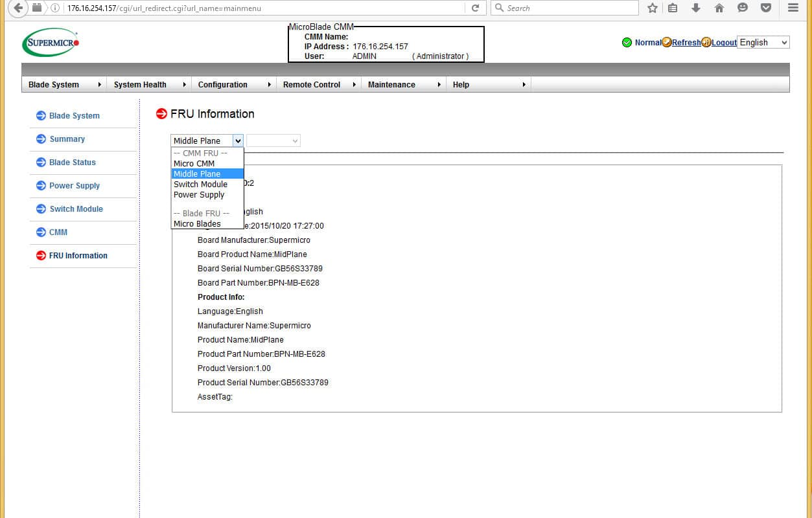Image resolution: width=812 pixels, height=518 pixels.
Task: Click the blue arrow icon beside Switch Module
Action: click(x=41, y=209)
